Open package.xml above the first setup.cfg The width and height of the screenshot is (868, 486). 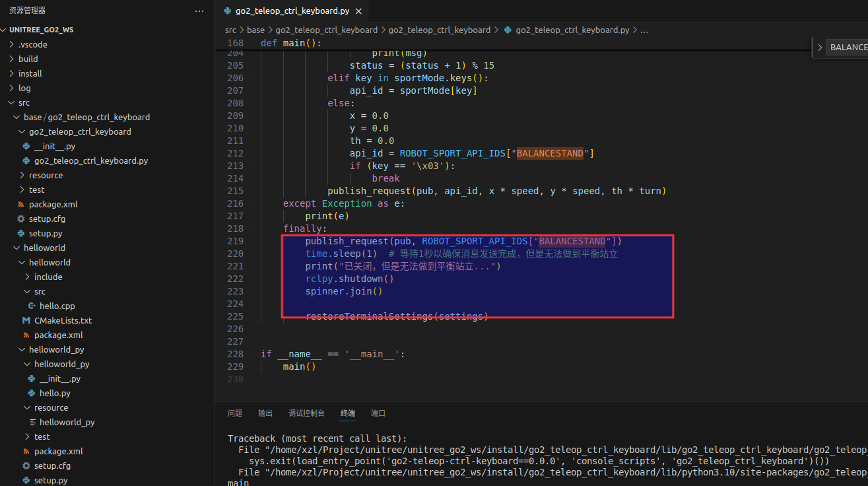[x=53, y=204]
